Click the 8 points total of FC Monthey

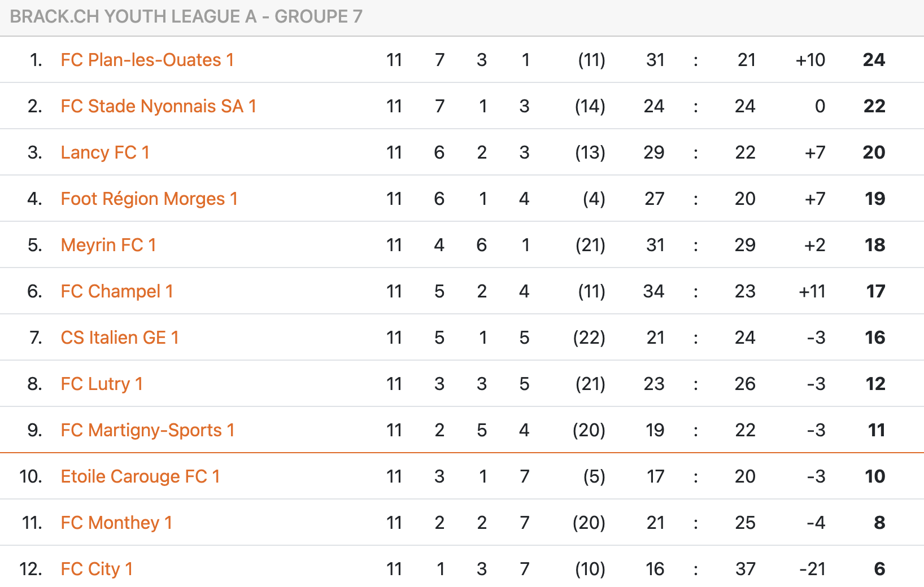coord(879,523)
